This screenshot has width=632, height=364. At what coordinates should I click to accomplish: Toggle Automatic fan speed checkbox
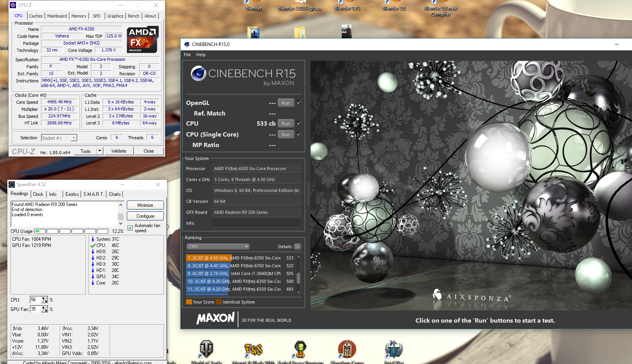click(130, 228)
